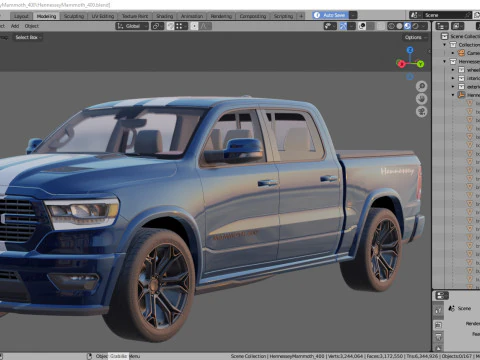The image size is (480, 360).
Task: Open the outliner editor type menu
Action: pos(442,26)
